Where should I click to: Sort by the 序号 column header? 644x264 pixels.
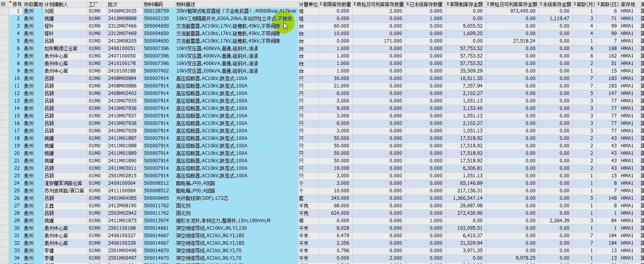click(17, 4)
